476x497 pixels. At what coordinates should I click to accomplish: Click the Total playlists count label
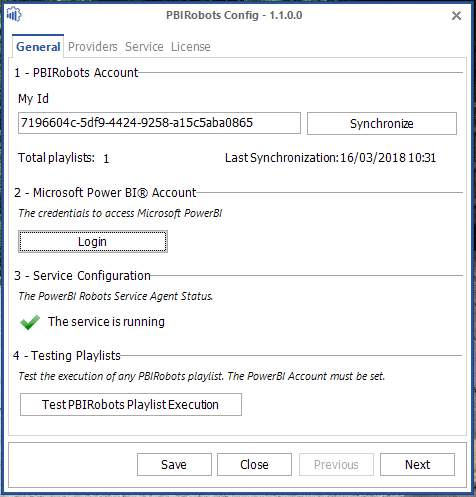pos(63,158)
